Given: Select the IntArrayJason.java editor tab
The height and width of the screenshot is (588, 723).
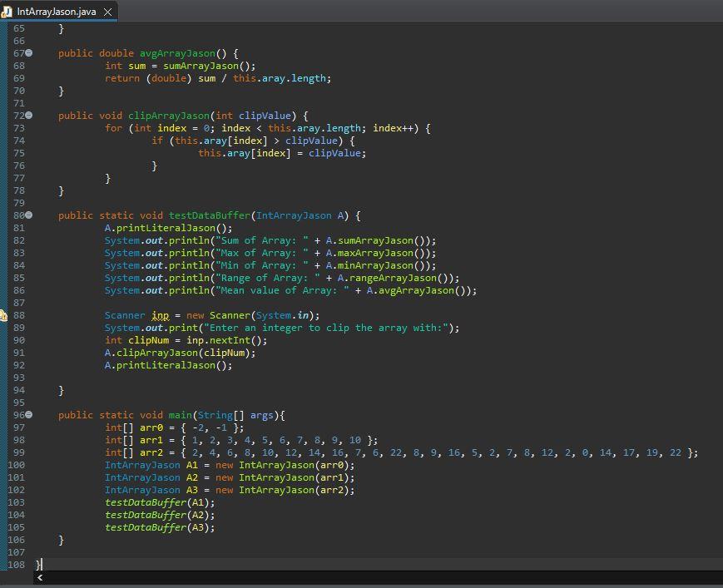Looking at the screenshot, I should 56,12.
